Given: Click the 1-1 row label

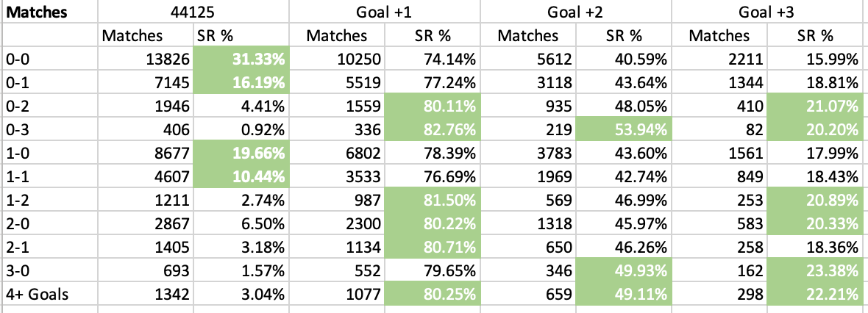Looking at the screenshot, I should coord(49,175).
